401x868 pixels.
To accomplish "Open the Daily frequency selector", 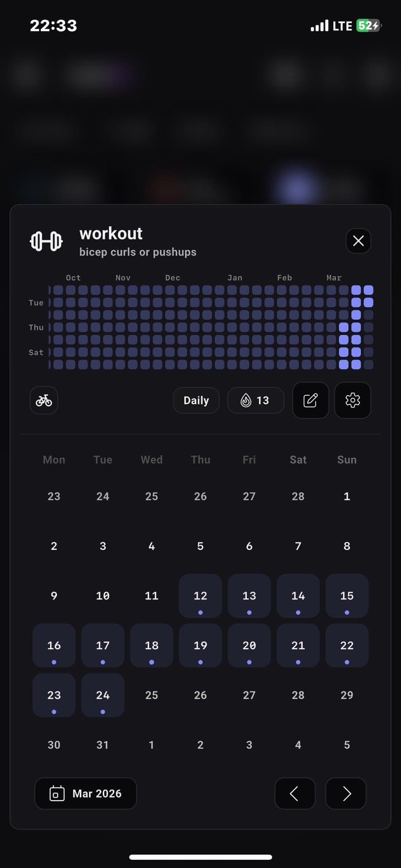I will 196,400.
